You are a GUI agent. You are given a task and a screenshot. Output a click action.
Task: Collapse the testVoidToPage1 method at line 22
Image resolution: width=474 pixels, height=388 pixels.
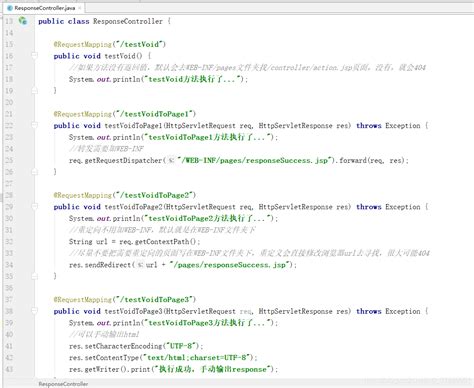[x=34, y=125]
